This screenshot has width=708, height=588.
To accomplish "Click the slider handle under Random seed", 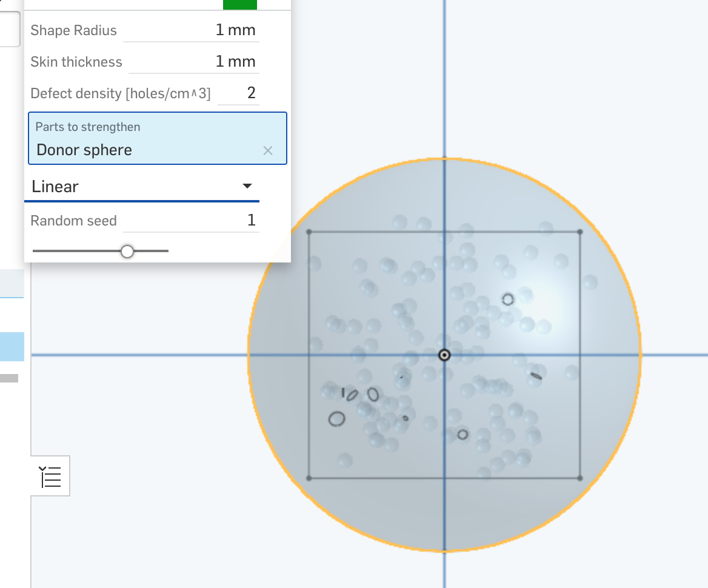I will pos(127,252).
